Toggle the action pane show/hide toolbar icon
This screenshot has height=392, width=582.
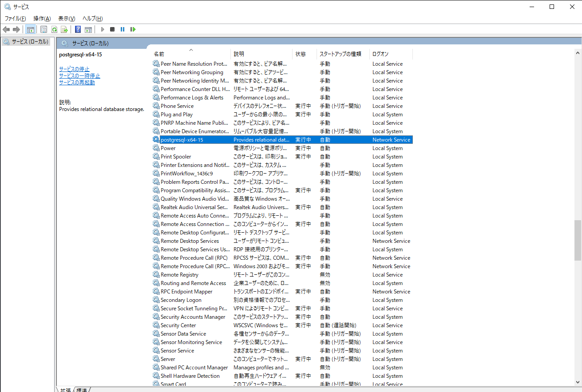coord(88,29)
